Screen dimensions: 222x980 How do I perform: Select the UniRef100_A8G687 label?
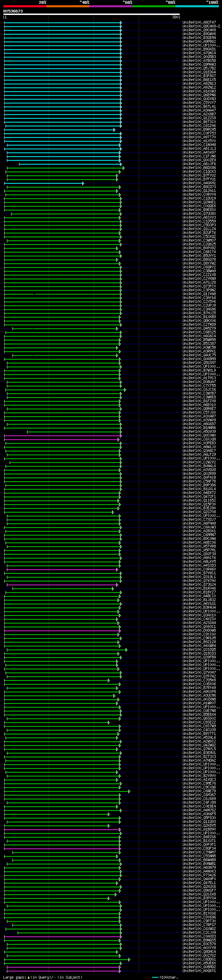click(199, 424)
